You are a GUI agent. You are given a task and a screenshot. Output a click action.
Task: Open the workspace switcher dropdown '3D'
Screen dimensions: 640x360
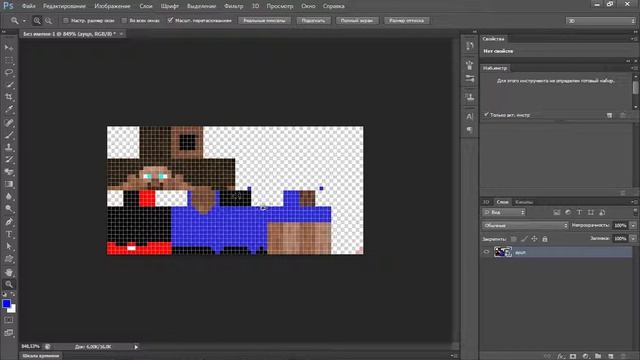click(600, 20)
